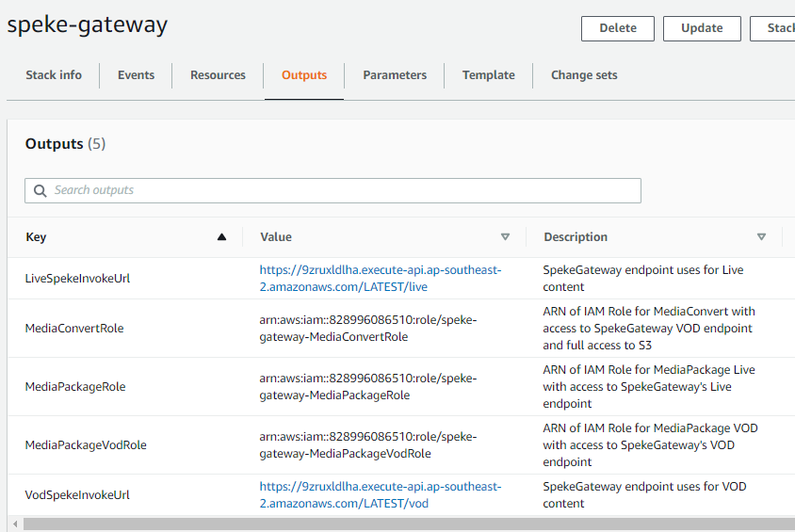Switch to the Events tab

pyautogui.click(x=136, y=75)
